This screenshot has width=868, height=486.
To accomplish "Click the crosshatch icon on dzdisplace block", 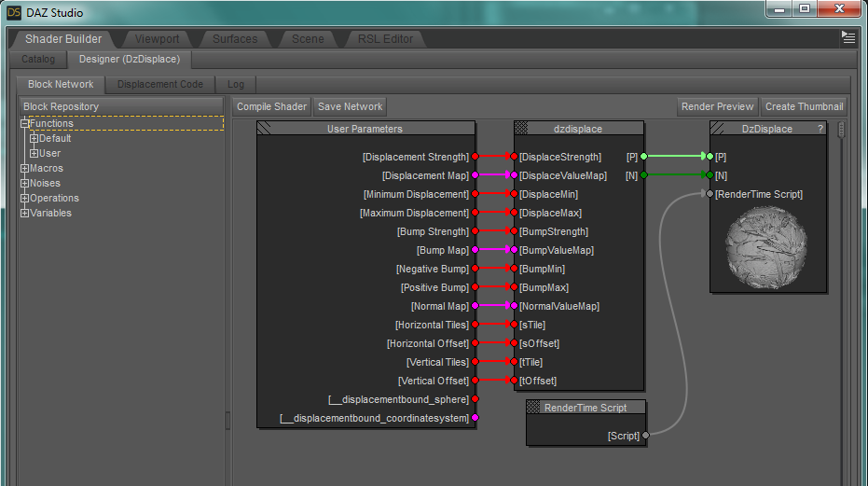I will click(x=521, y=129).
